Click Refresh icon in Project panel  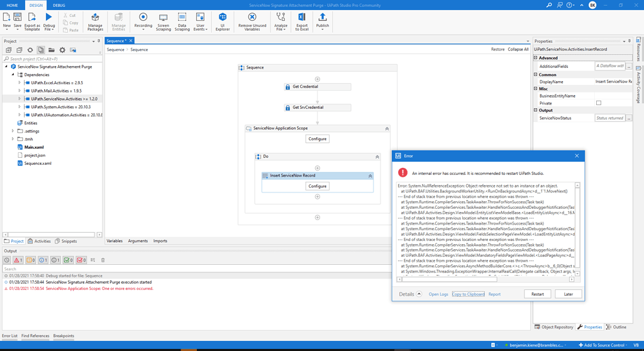coord(30,50)
